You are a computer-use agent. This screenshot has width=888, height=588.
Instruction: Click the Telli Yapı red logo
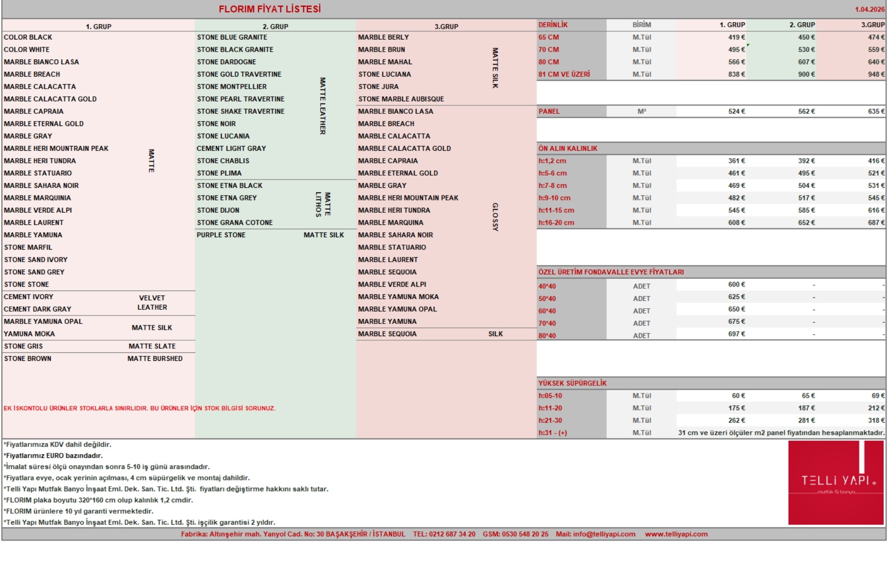click(x=836, y=483)
